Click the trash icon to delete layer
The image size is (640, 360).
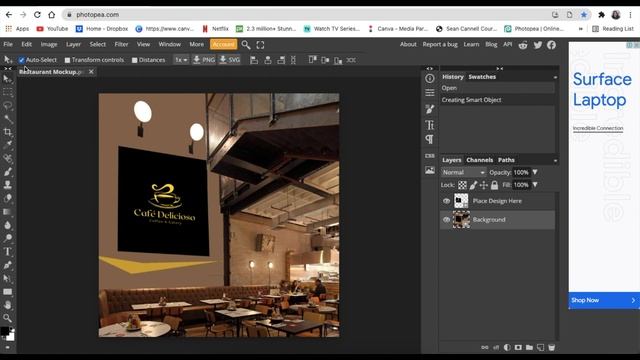tap(551, 347)
